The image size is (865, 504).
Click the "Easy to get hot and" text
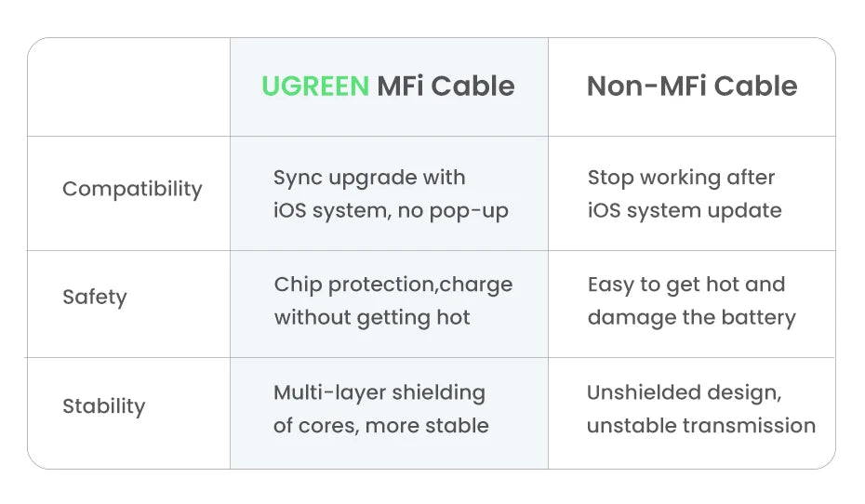[x=686, y=285]
